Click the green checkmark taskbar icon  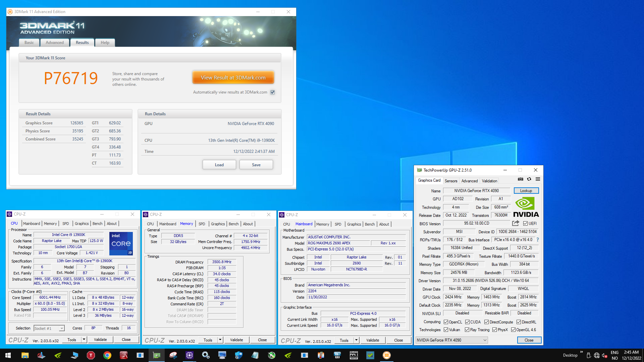coord(370,355)
